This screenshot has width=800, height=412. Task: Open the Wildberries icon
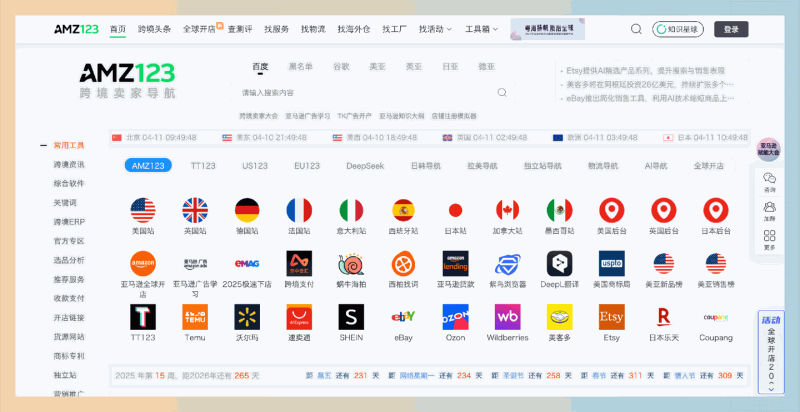tap(507, 317)
